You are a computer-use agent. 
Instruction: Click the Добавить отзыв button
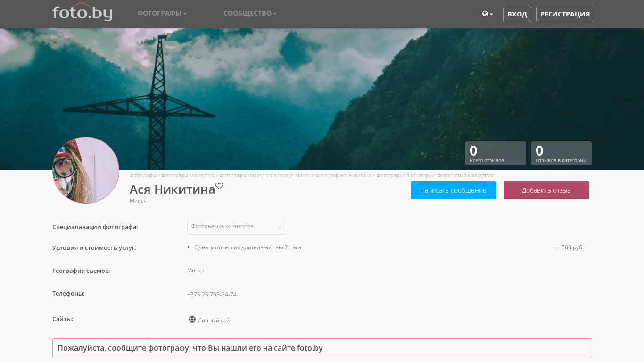tap(546, 190)
